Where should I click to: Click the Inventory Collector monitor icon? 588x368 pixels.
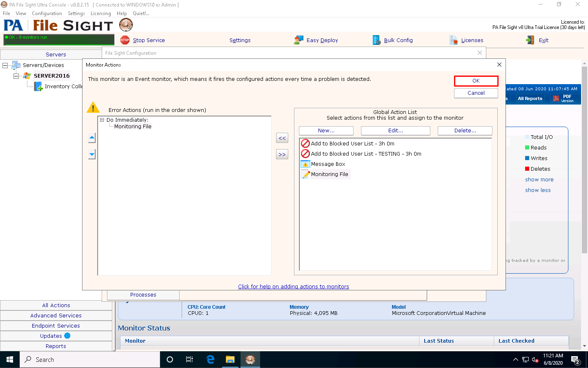click(x=38, y=86)
